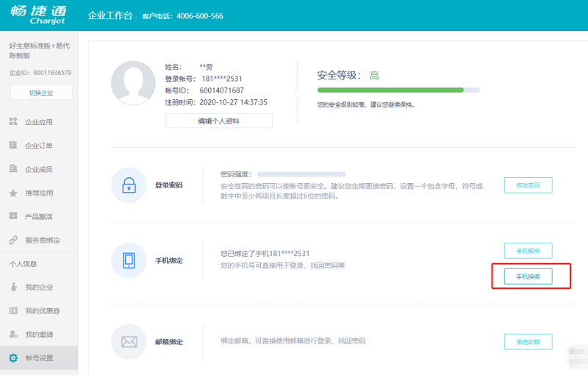Click the 服务商绑定 link chain icon
The image size is (588, 375).
[x=13, y=240]
